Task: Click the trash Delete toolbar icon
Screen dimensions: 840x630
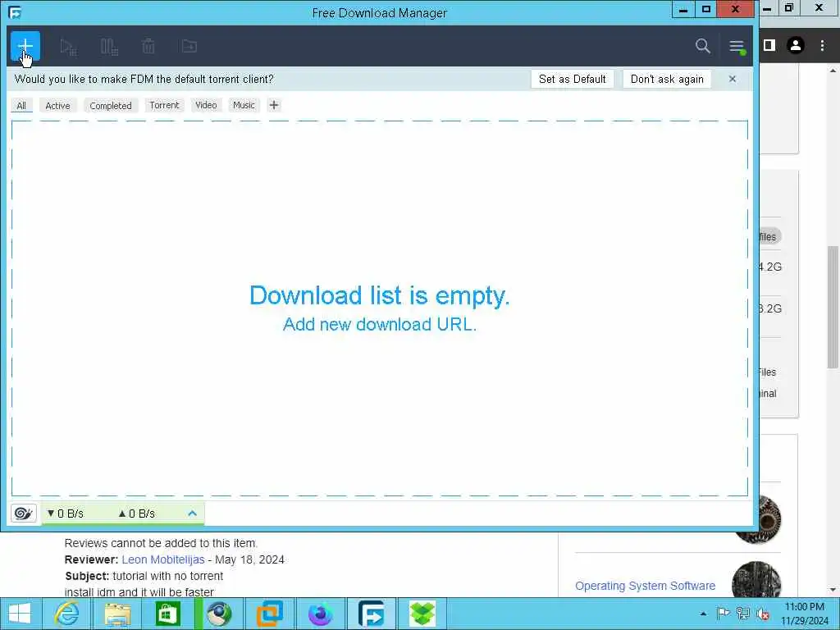Action: click(x=148, y=47)
